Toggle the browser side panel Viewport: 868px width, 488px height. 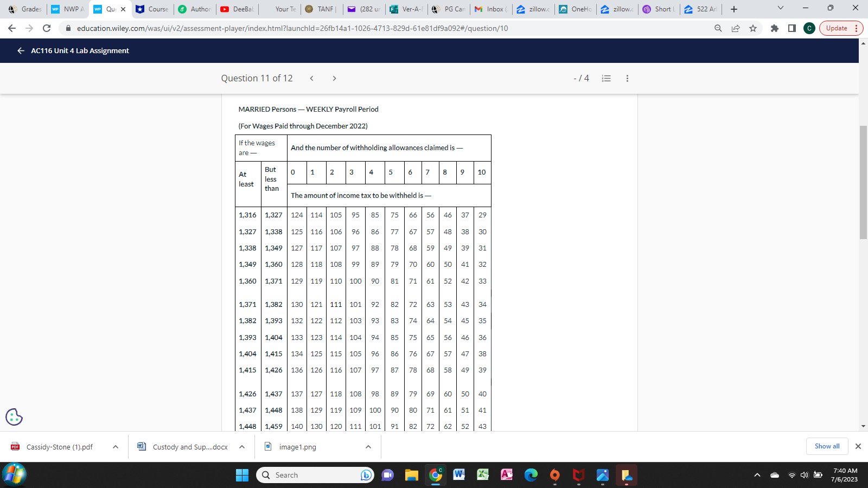(x=792, y=28)
